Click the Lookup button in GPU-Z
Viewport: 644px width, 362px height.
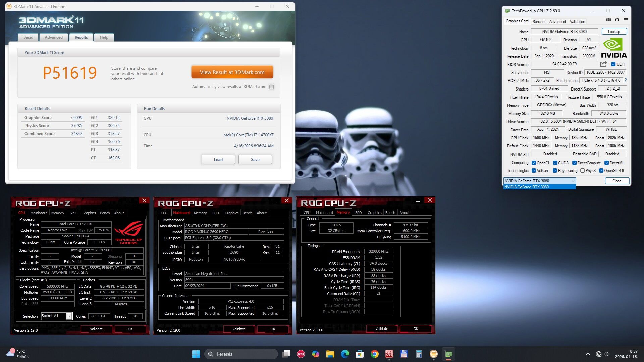[614, 32]
